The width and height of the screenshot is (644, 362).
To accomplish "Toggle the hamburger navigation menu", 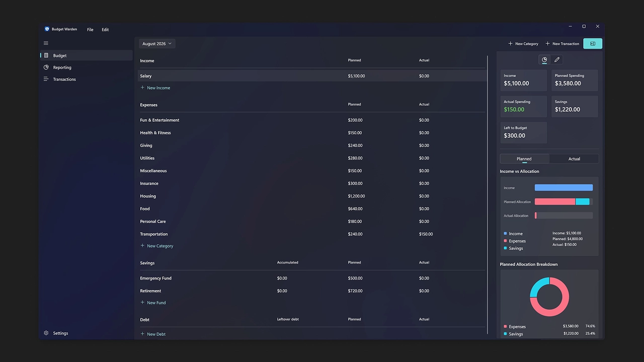I will coord(46,43).
